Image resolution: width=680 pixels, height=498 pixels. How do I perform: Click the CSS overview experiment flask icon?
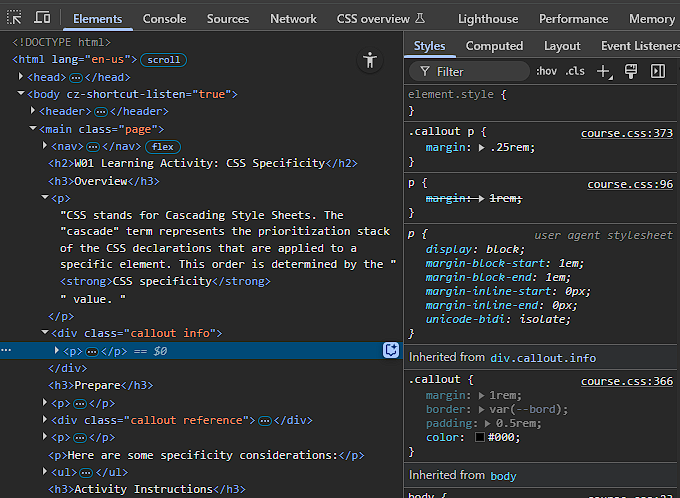[x=420, y=18]
